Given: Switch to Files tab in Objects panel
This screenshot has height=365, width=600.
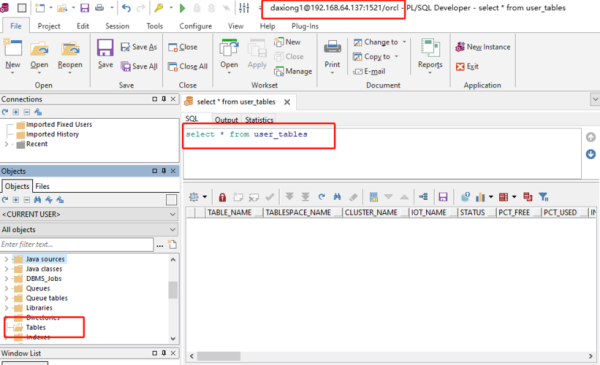Looking at the screenshot, I should click(42, 186).
